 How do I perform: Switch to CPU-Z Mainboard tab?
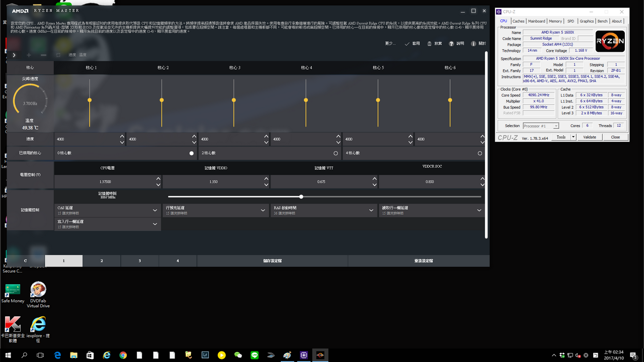(x=536, y=21)
